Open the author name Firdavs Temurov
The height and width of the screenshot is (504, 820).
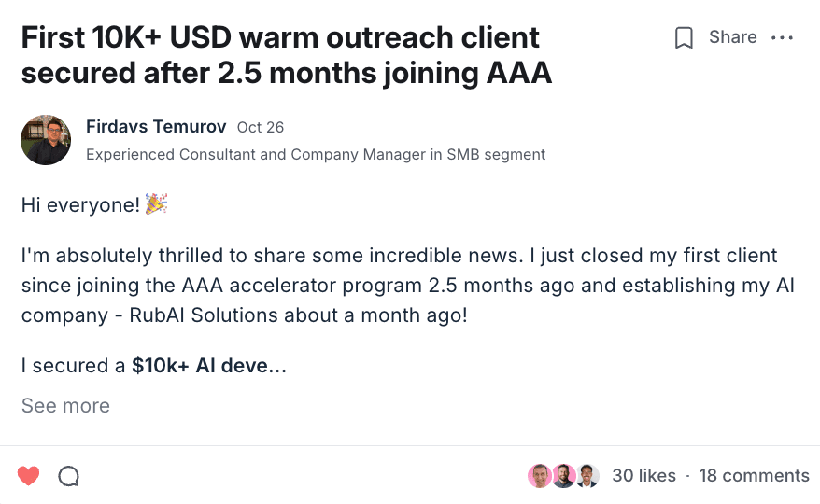(156, 127)
